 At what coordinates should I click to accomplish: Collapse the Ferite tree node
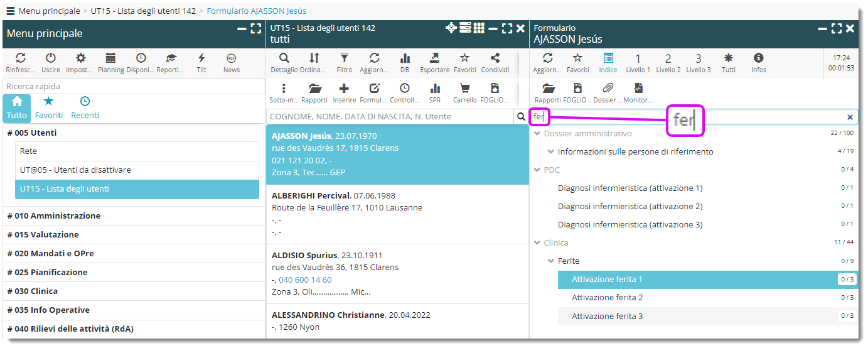[550, 261]
